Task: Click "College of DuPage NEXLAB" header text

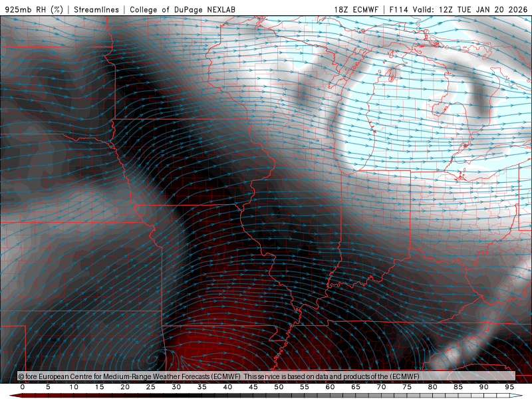Action: [x=182, y=9]
